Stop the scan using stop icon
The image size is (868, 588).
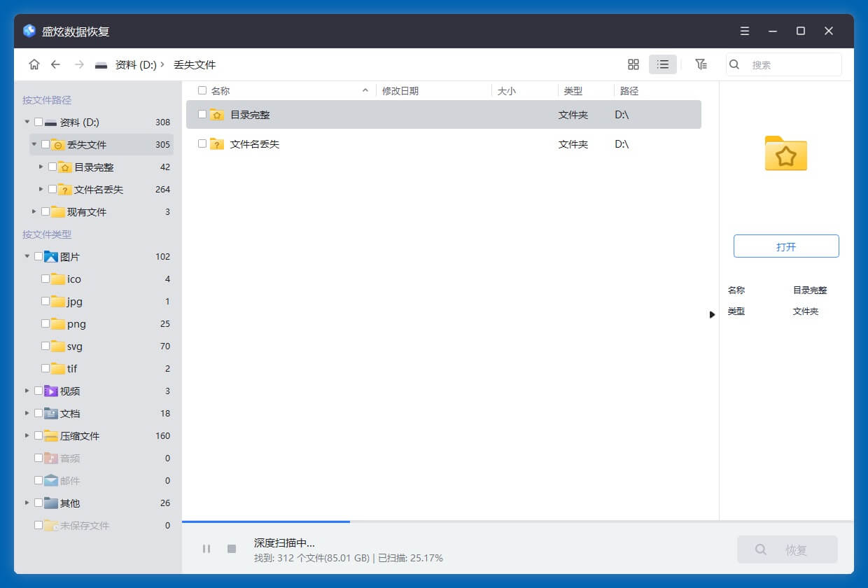[x=231, y=549]
